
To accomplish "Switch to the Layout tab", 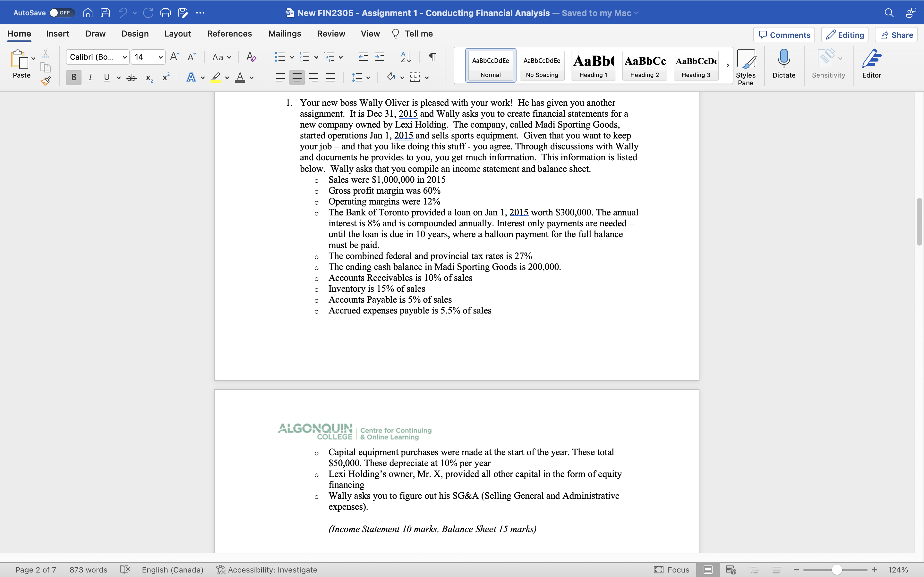I will click(177, 34).
